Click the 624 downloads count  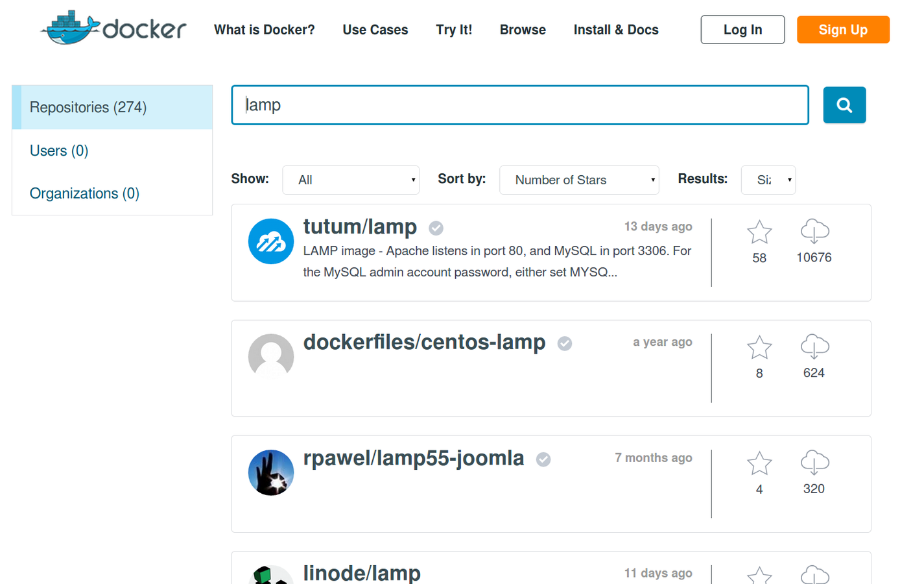click(x=814, y=373)
